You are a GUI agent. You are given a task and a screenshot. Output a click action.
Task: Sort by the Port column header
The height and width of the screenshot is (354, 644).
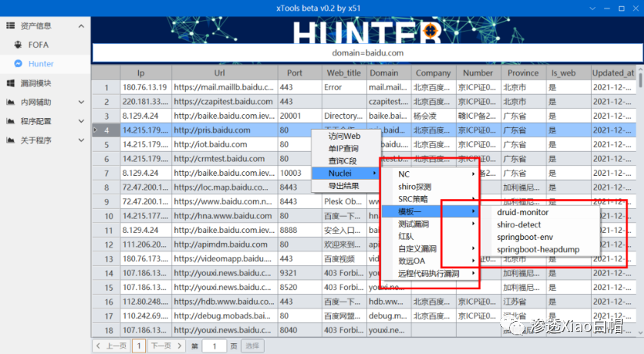[x=300, y=73]
